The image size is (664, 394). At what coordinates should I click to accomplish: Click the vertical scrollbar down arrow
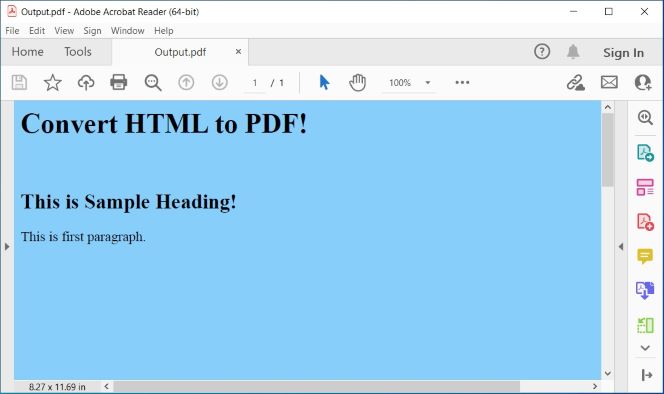(608, 373)
